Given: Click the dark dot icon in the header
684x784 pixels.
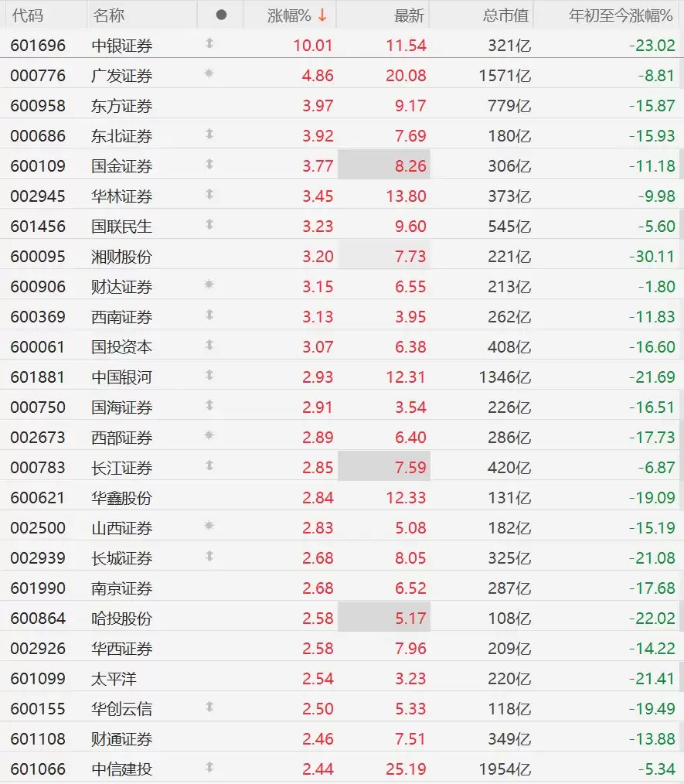Looking at the screenshot, I should [x=221, y=15].
